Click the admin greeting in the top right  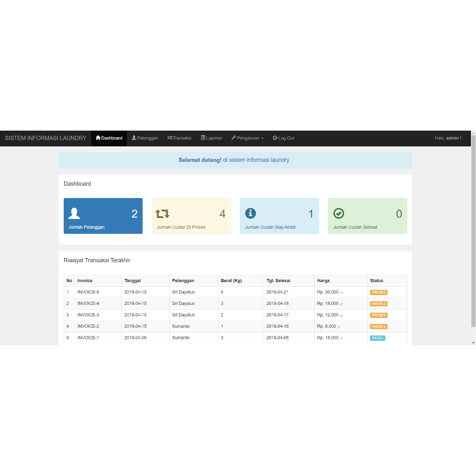(448, 138)
